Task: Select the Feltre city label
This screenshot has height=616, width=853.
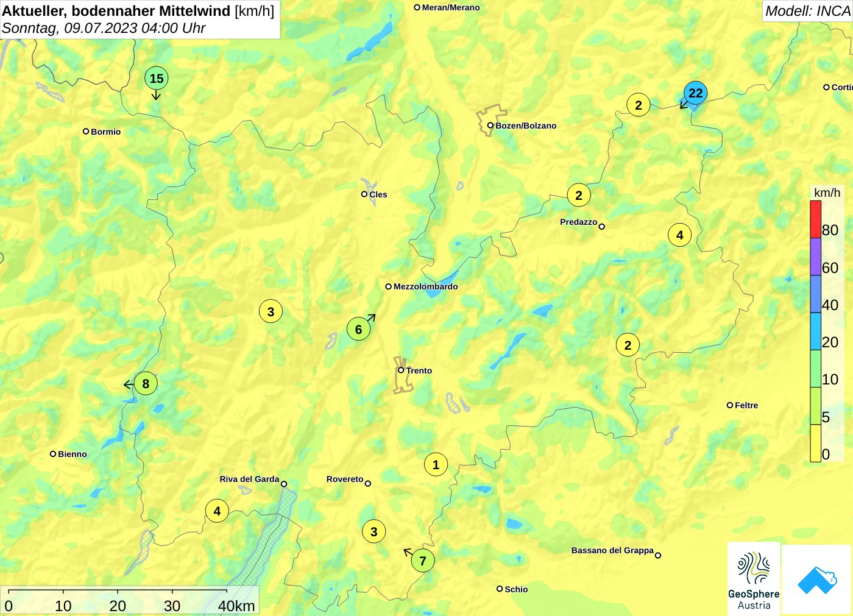Action: tap(746, 405)
